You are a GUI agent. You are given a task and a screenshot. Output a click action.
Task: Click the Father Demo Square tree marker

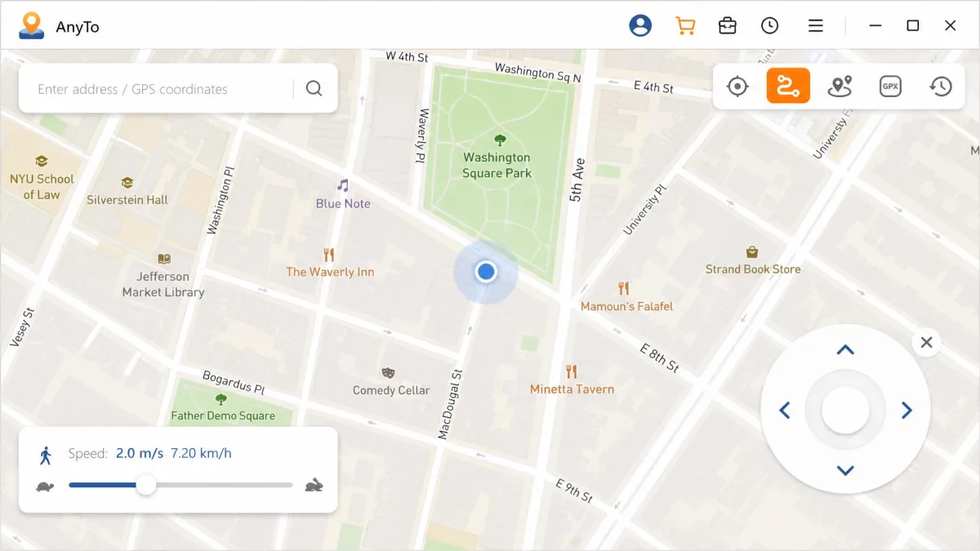(x=220, y=399)
